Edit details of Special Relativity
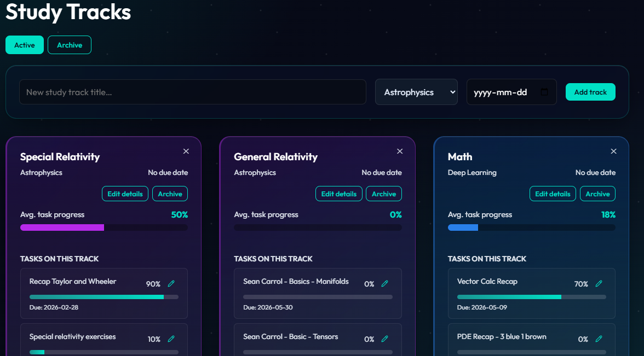The width and height of the screenshot is (644, 356). click(125, 194)
